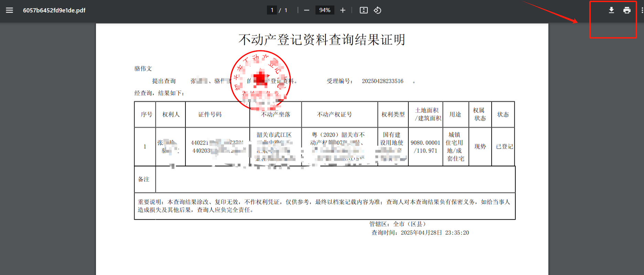Click the 重要说明 disclaimer text
644x275 pixels.
tap(324, 206)
